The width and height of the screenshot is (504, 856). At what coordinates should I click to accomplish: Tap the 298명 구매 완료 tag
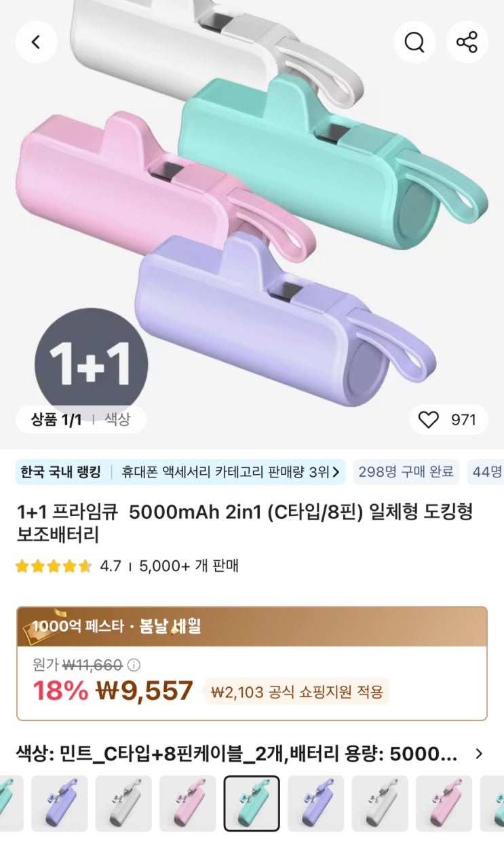click(405, 471)
